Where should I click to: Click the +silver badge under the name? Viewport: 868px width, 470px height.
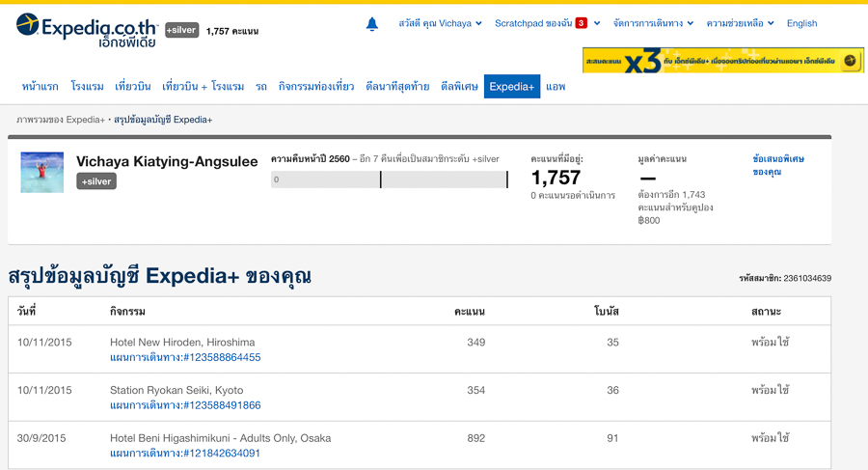96,181
